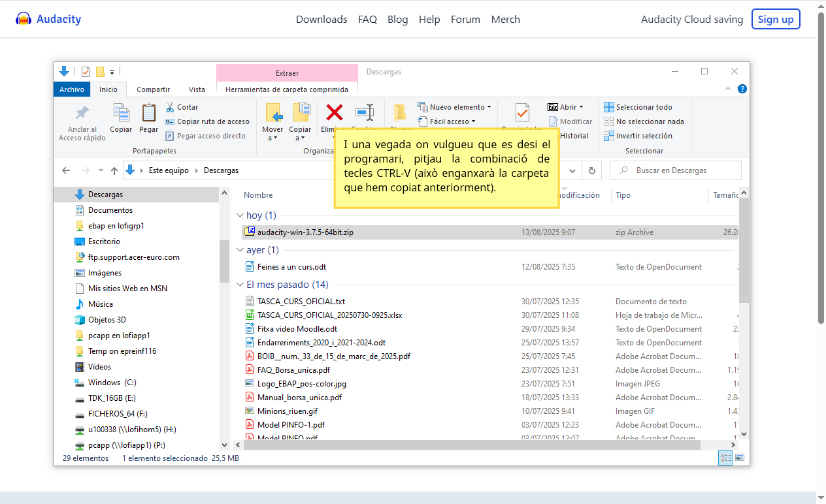Screen dimensions: 826x504
Task: Click the Audacity headphones logo
Action: click(24, 19)
